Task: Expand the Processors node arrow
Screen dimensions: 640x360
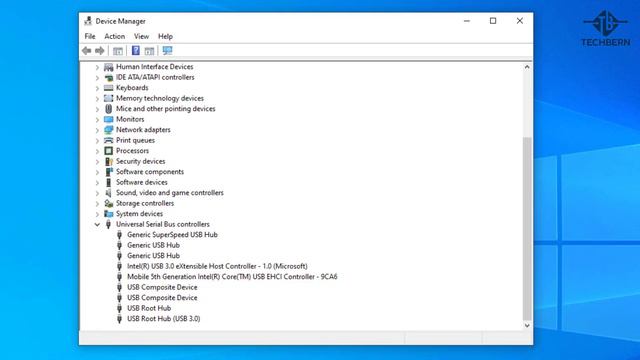Action: coord(97,151)
